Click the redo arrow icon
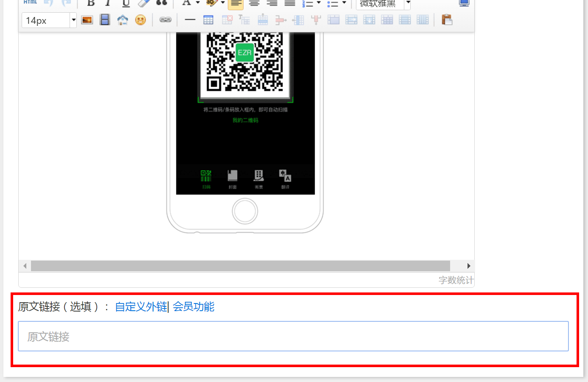The width and height of the screenshot is (588, 382). (x=66, y=3)
